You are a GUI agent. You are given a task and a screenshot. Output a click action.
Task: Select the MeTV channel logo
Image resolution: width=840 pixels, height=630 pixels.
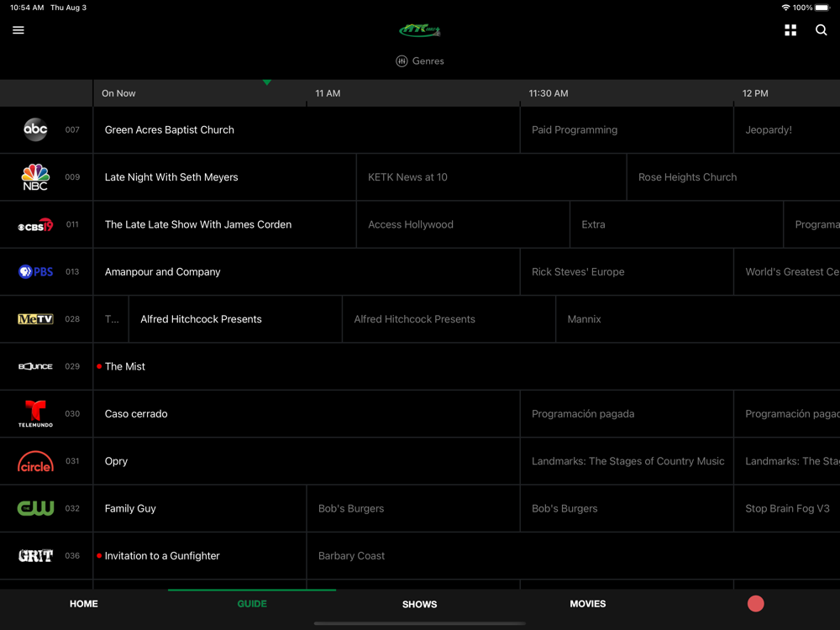pos(35,318)
